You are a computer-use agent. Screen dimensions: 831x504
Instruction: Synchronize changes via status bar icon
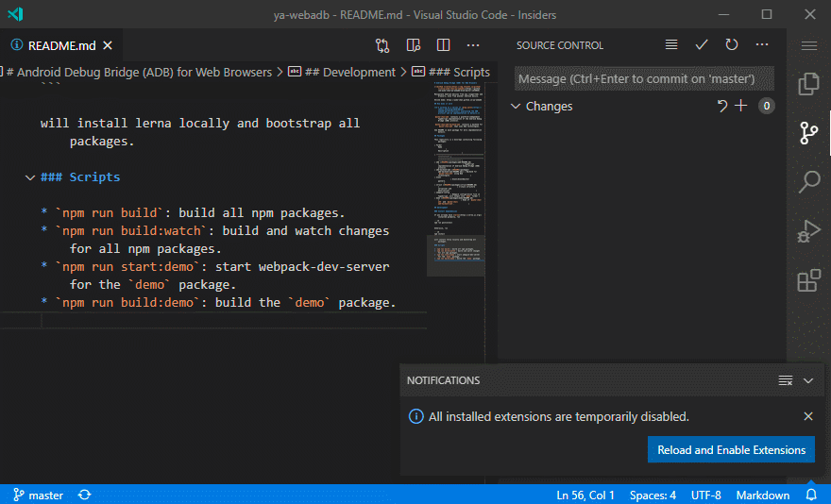coord(84,495)
